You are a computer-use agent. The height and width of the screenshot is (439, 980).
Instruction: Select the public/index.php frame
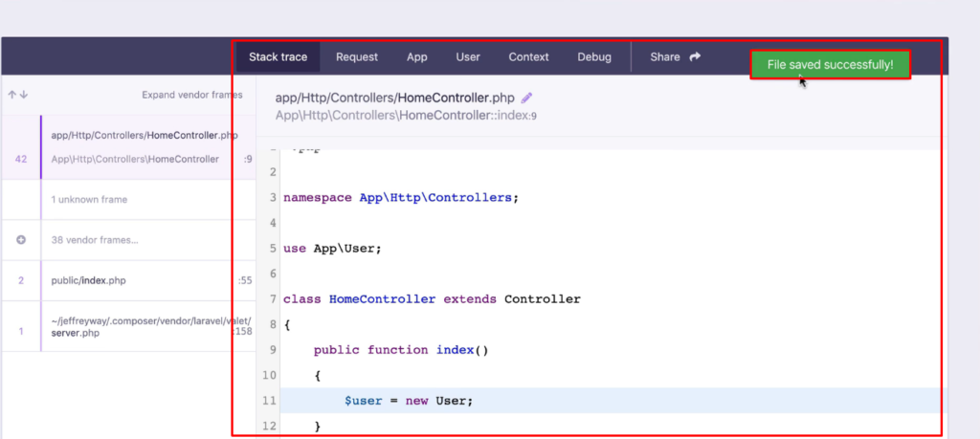tap(129, 280)
